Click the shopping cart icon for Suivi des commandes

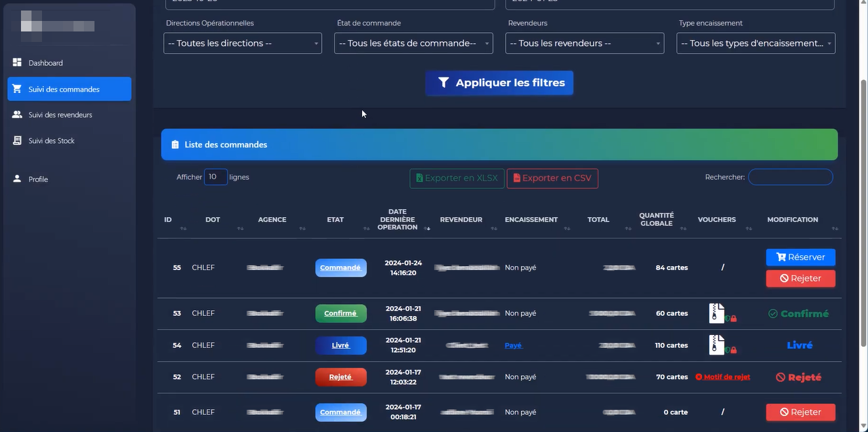coord(17,89)
